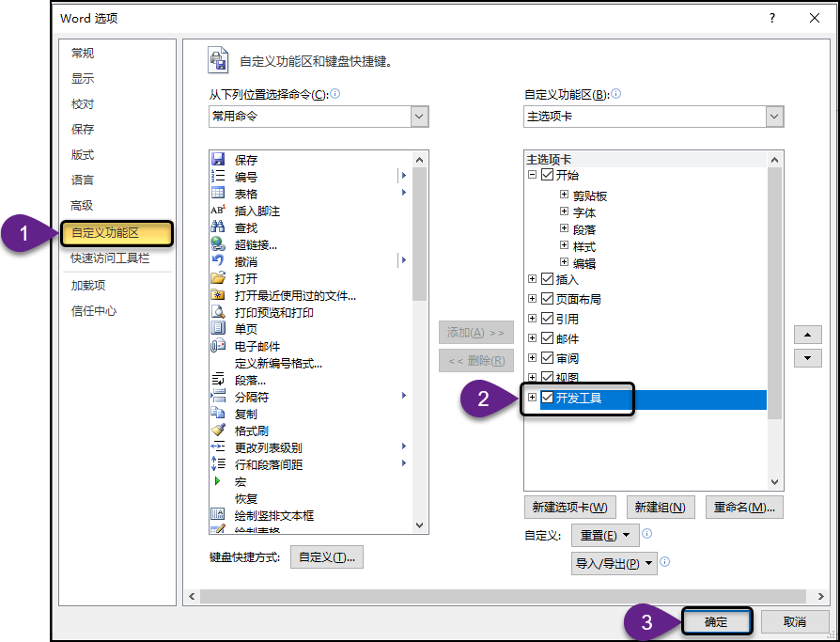This screenshot has height=642, width=840.
Task: Click the commands list vertical scrollbar thumb
Action: (x=419, y=234)
